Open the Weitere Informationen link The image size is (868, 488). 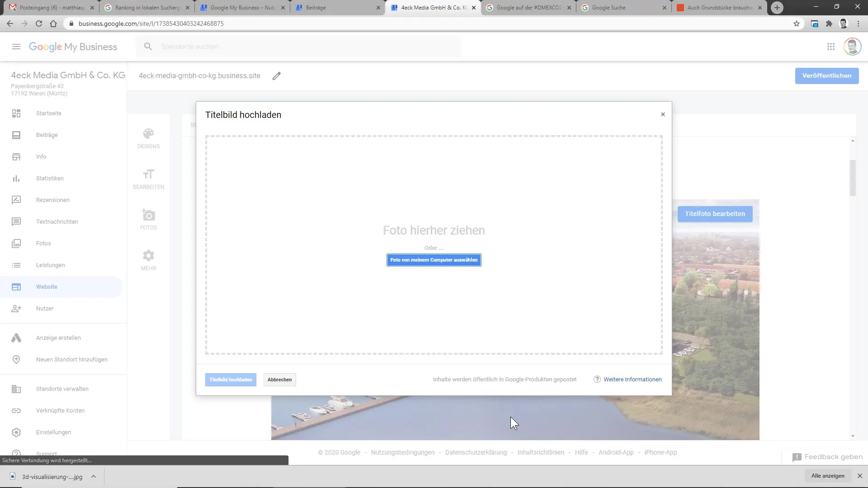tap(632, 380)
